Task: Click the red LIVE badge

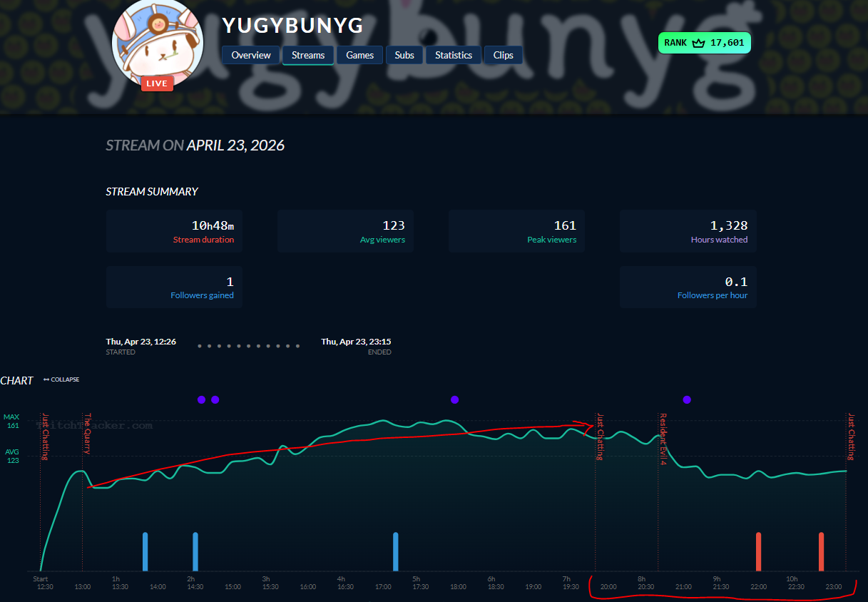Action: click(157, 83)
